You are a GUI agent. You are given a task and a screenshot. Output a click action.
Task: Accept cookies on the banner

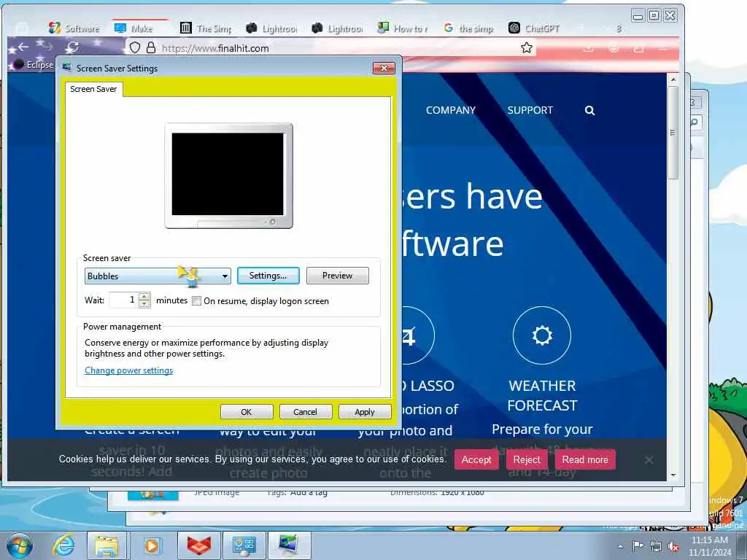[476, 459]
